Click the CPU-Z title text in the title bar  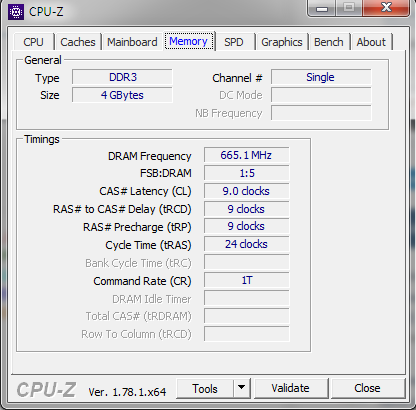[x=46, y=12]
